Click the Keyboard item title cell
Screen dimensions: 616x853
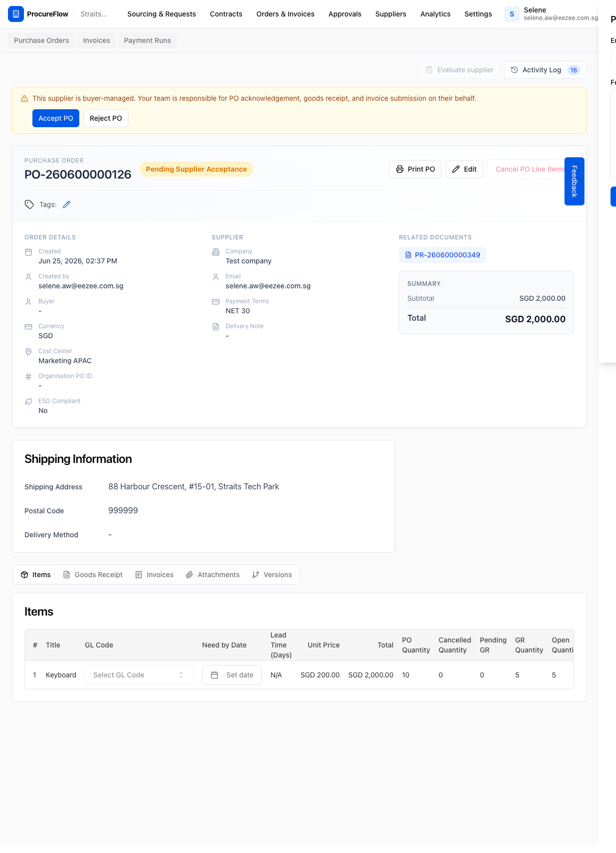(x=61, y=675)
